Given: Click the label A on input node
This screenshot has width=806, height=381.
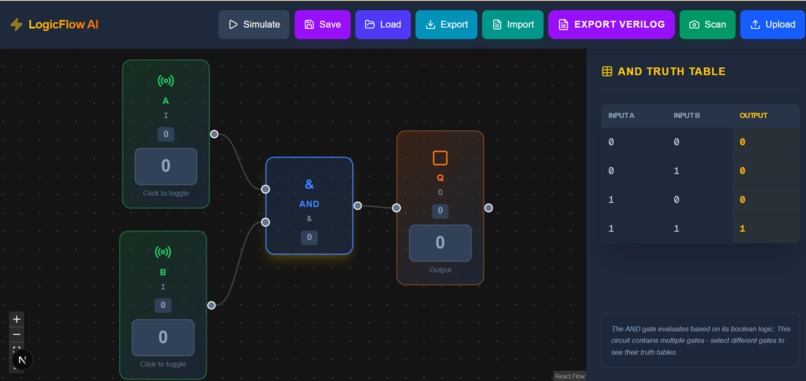Looking at the screenshot, I should (x=166, y=101).
